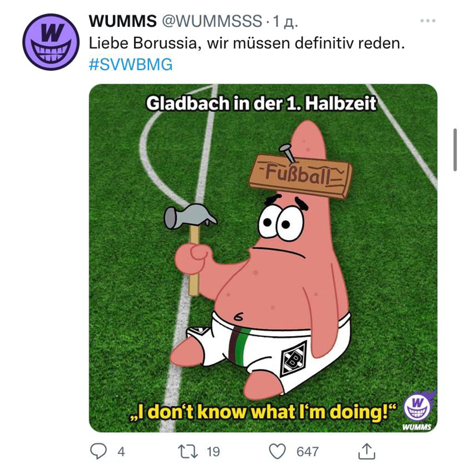This screenshot has width=460, height=476.
Task: Click the reply speech bubble icon
Action: (x=98, y=451)
